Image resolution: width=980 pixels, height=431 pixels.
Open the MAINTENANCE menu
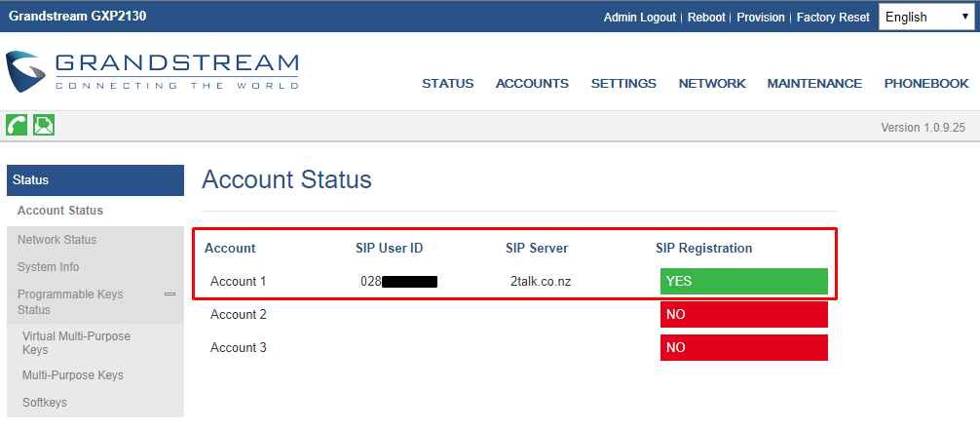click(814, 84)
